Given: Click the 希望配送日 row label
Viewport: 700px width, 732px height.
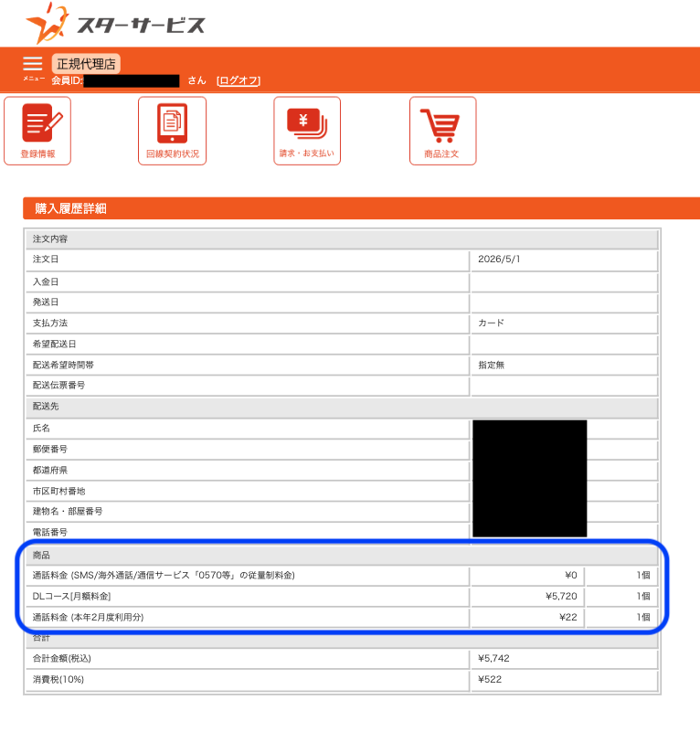Looking at the screenshot, I should [54, 344].
